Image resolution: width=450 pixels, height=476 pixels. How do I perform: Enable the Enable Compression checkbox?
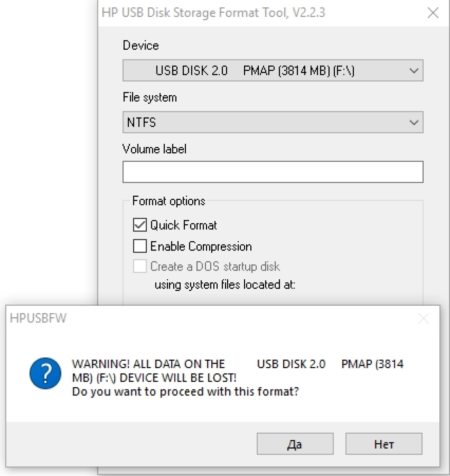click(x=140, y=246)
